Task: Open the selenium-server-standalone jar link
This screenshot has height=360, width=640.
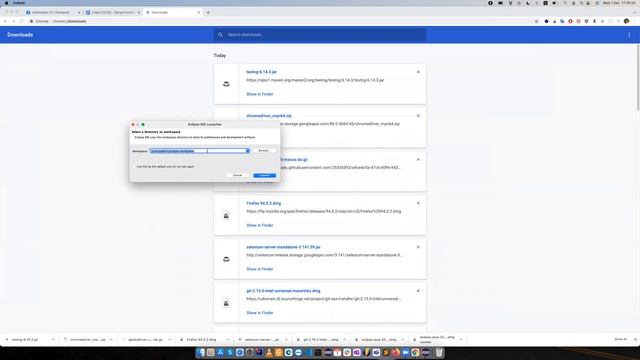Action: (x=283, y=247)
